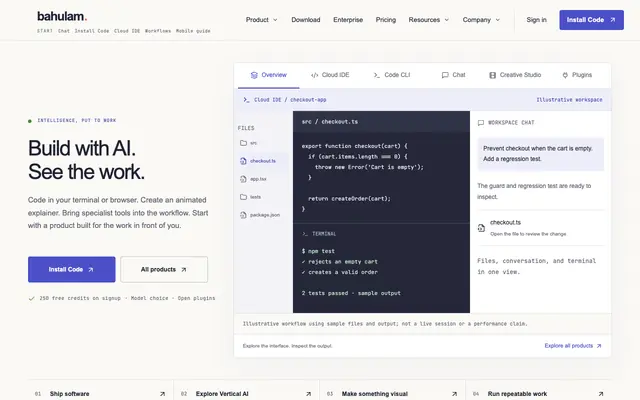Select the Overview tab
This screenshot has width=640, height=400.
(x=269, y=75)
